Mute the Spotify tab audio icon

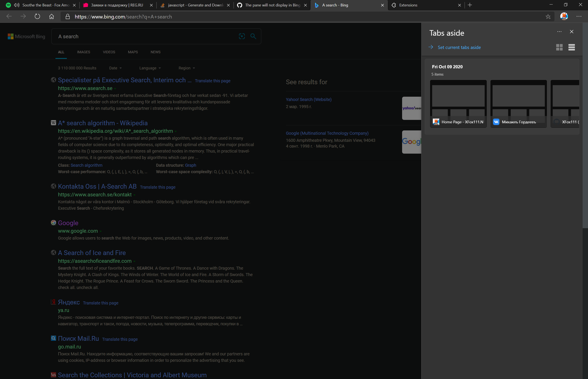coord(17,5)
